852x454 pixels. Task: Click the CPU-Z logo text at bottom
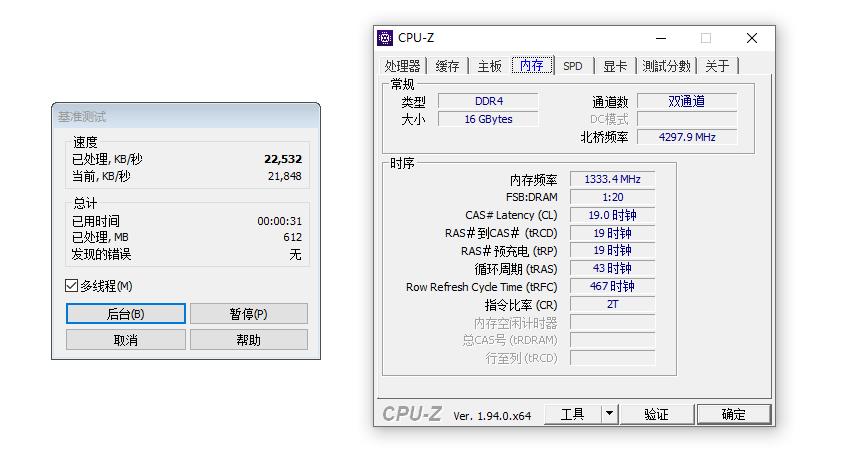coord(412,414)
